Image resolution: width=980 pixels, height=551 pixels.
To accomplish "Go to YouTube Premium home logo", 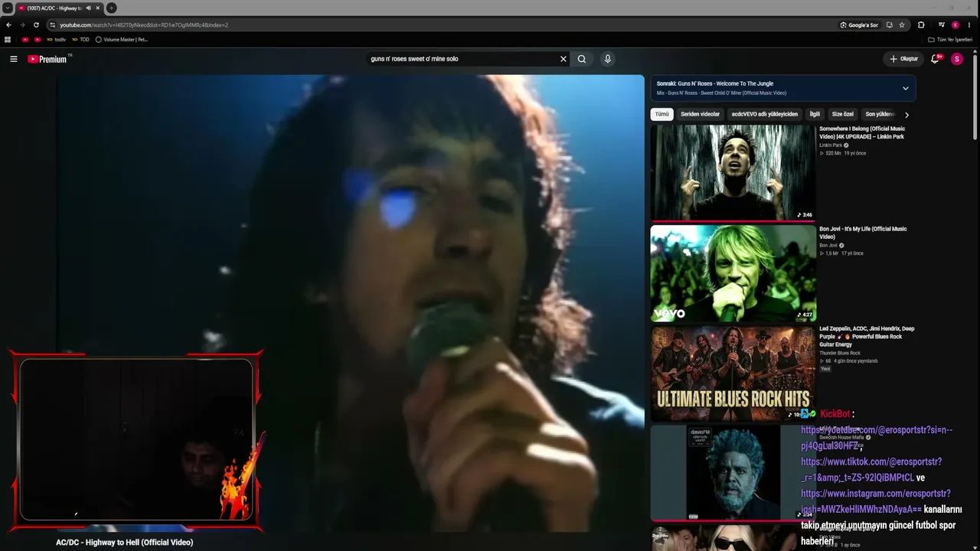I will coord(48,59).
